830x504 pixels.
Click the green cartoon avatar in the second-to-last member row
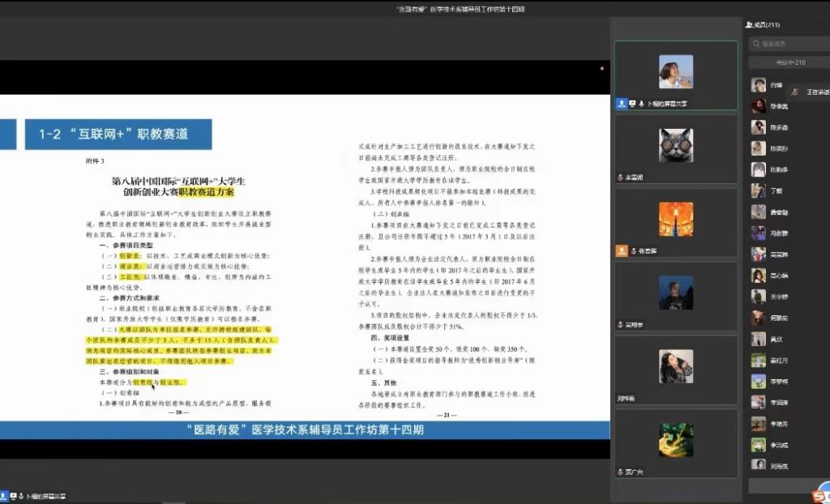click(x=759, y=445)
